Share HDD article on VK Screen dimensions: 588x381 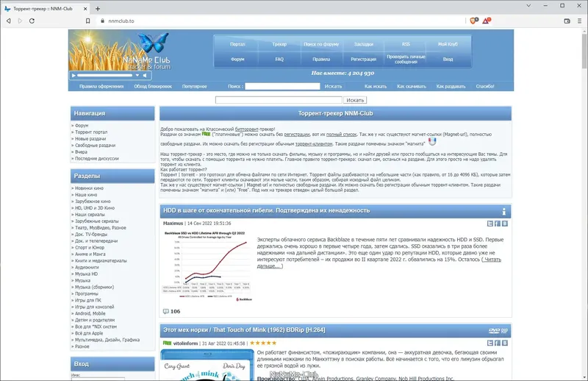pos(505,224)
